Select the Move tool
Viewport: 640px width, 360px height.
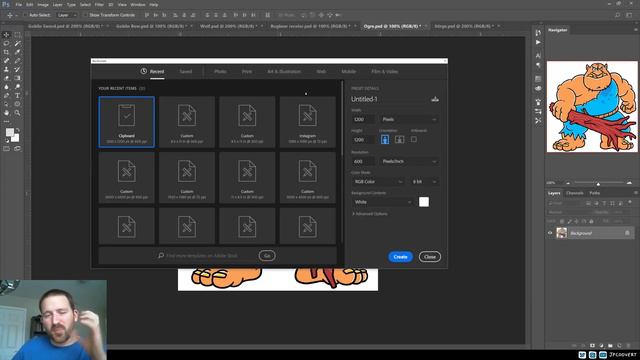tap(6, 35)
